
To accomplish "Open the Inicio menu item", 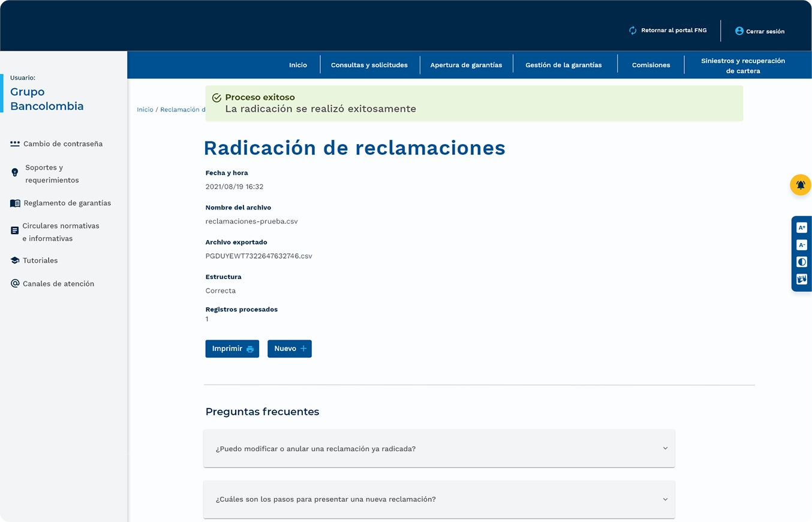I will [298, 65].
